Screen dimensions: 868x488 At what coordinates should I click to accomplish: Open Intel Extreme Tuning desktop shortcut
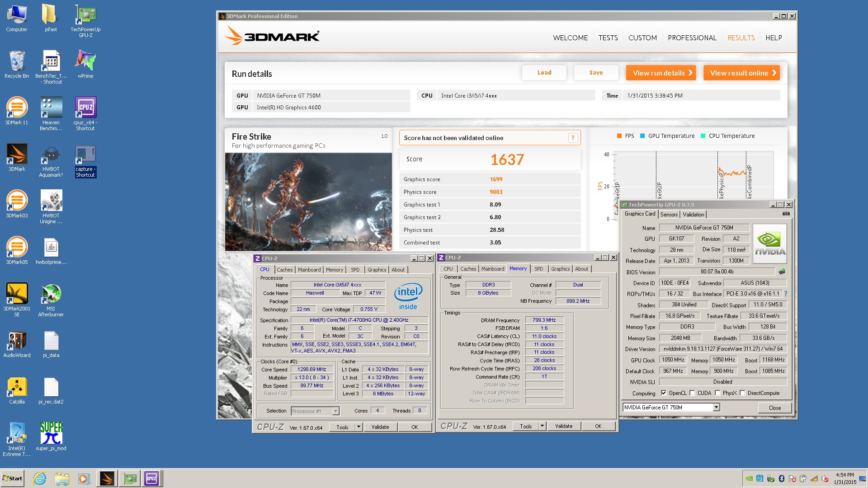pyautogui.click(x=17, y=439)
